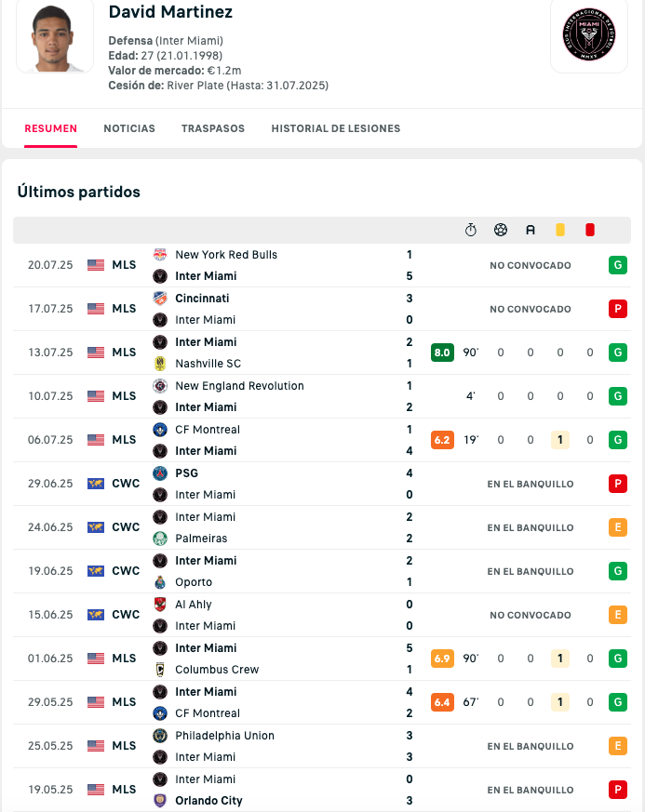Click the PSG team crest
Screen dimensions: 645x812
(x=160, y=473)
